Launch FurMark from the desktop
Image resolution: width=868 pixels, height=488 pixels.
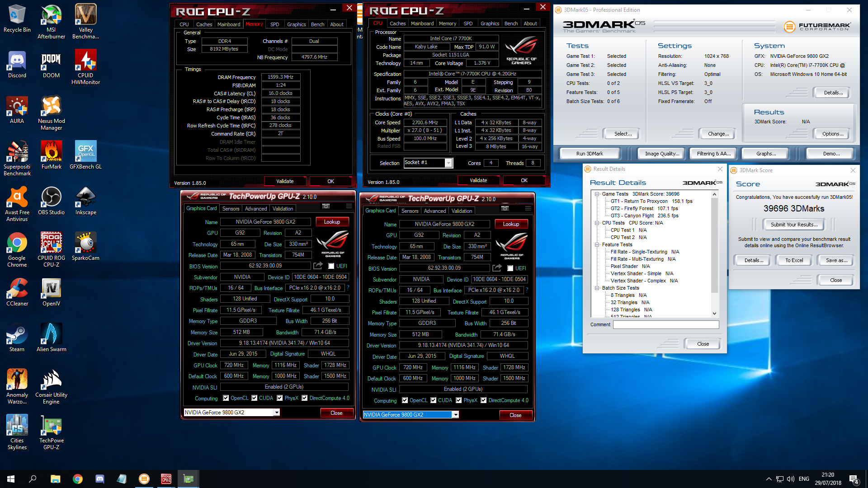(x=51, y=155)
